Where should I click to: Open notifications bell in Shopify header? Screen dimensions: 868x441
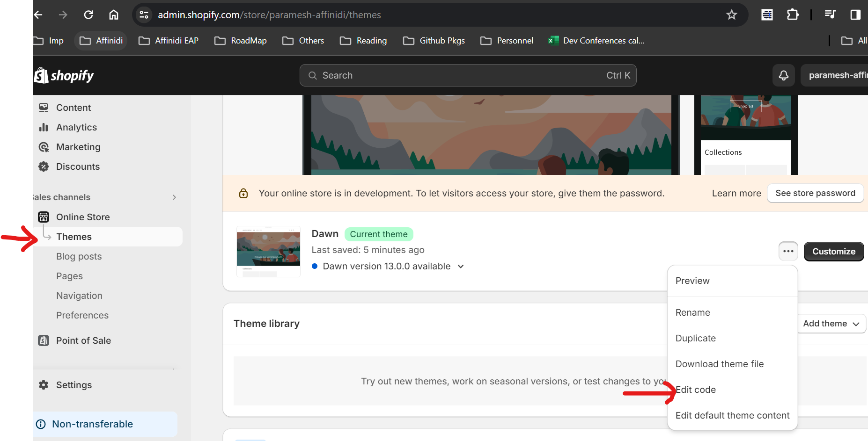coord(784,75)
